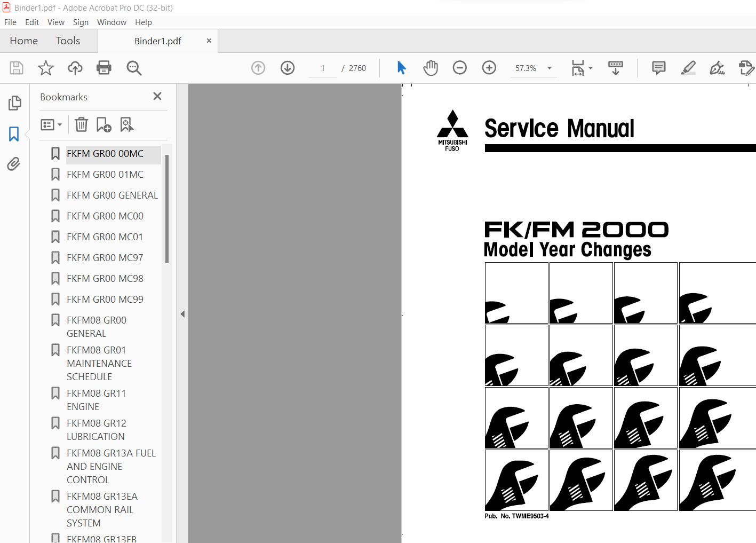The image size is (756, 543).
Task: Zoom out with the minus button
Action: (x=460, y=68)
